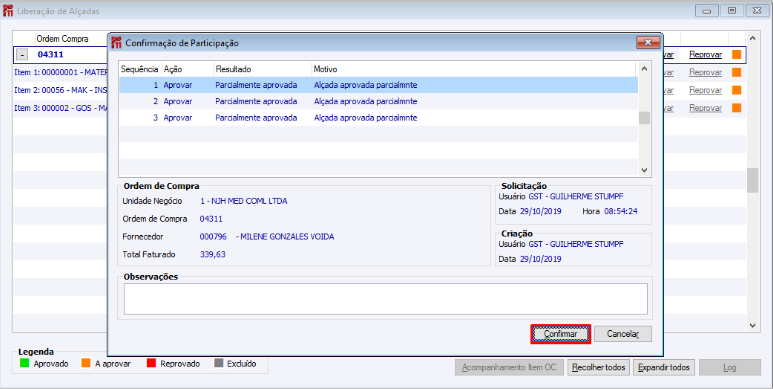The width and height of the screenshot is (773, 389).
Task: Click Reprovar link for Item 1
Action: (705, 72)
